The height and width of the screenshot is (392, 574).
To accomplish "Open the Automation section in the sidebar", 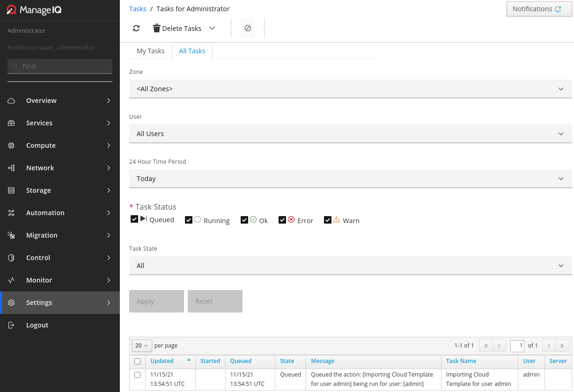I will 45,213.
